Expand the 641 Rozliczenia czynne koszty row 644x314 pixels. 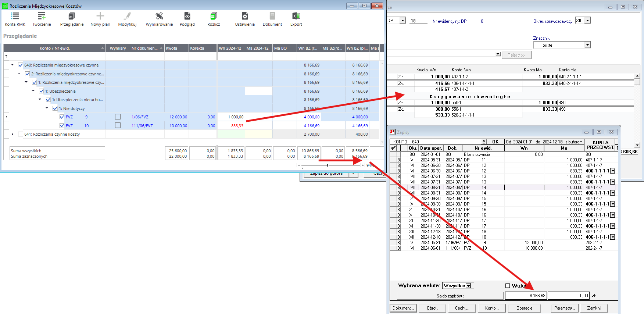[x=12, y=134]
